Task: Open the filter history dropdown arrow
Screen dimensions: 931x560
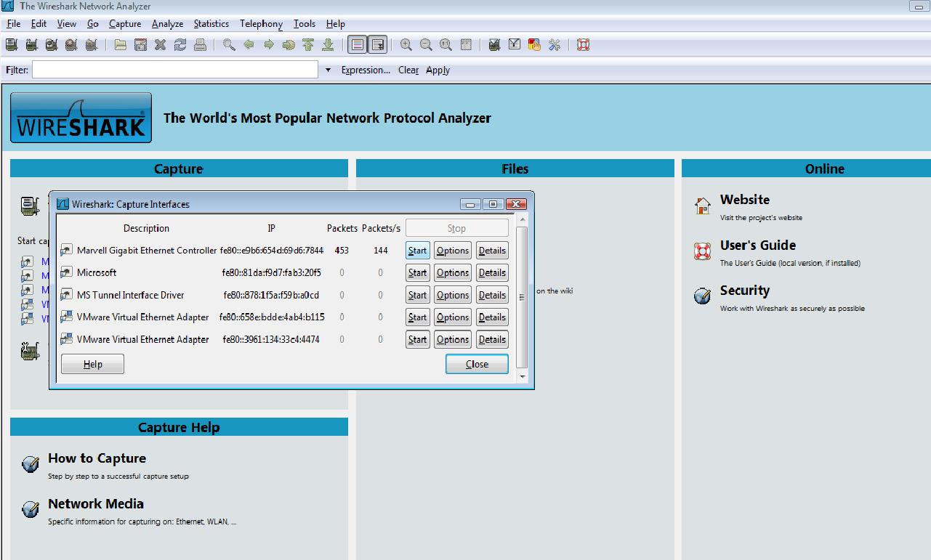Action: click(x=327, y=70)
